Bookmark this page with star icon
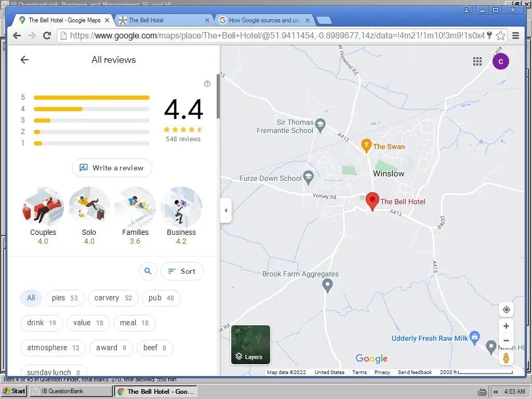The width and height of the screenshot is (532, 399). tap(500, 35)
